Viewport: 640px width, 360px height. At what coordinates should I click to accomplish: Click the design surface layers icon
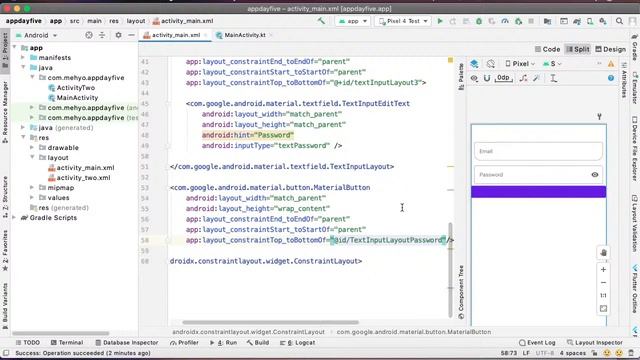click(474, 64)
